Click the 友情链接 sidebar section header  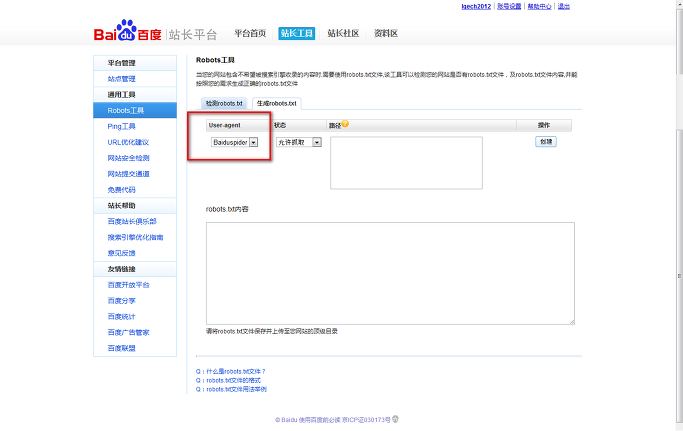pyautogui.click(x=135, y=269)
